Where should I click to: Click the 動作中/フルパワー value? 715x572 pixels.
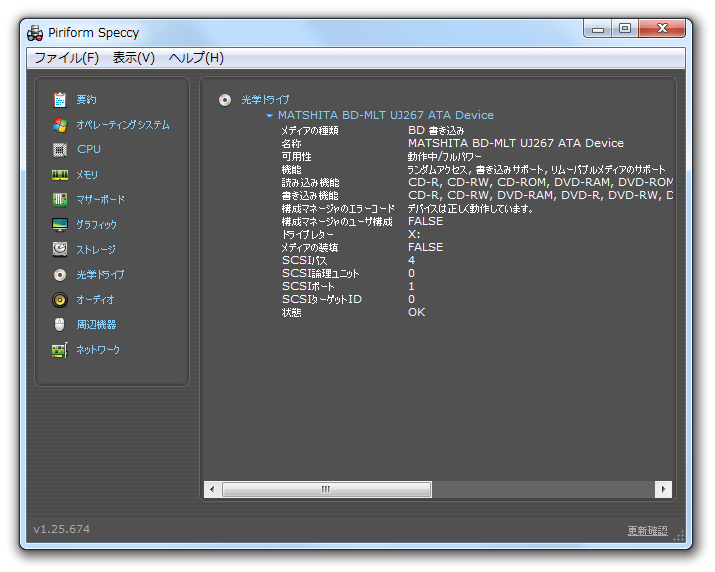445,157
